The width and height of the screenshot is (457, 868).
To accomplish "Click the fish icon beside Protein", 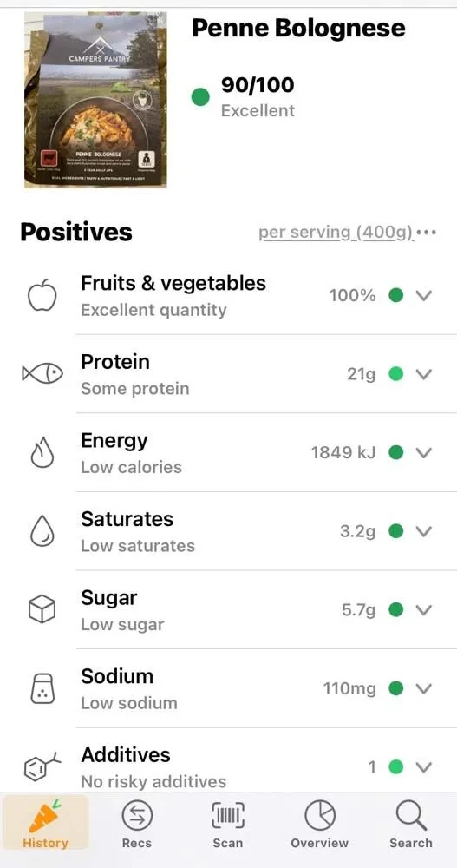I will click(x=42, y=374).
